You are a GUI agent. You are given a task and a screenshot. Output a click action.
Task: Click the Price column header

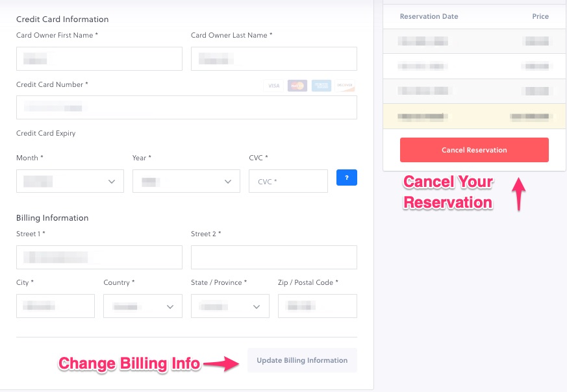540,16
